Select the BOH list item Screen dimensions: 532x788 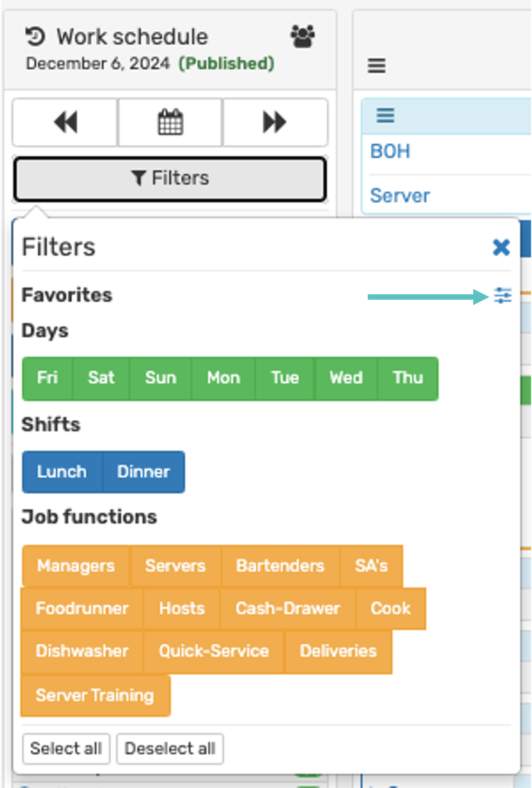390,151
